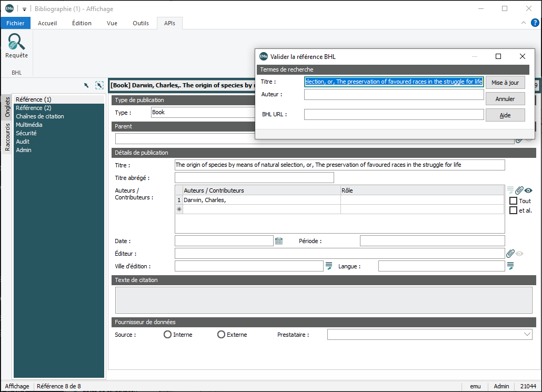Check the et al. checkbox

click(x=514, y=210)
